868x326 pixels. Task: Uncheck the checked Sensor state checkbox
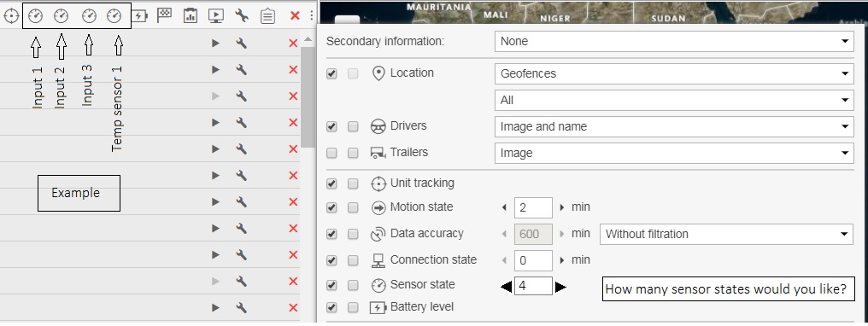[x=331, y=285]
